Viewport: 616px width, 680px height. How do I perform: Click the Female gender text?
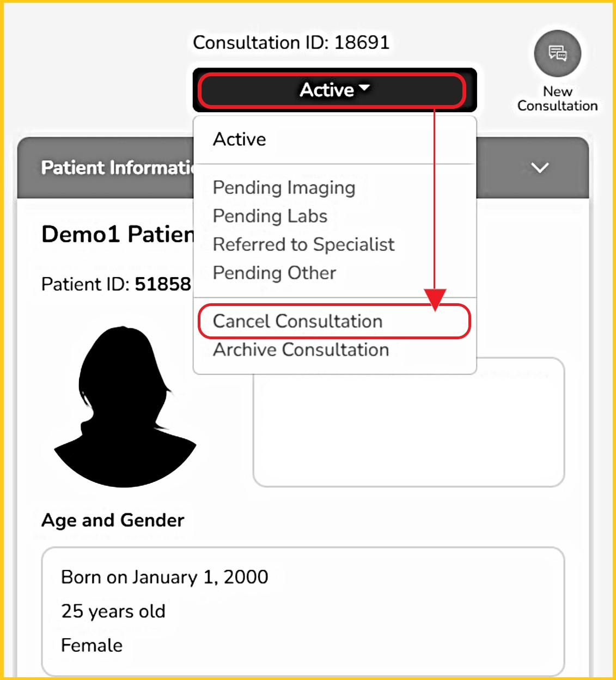pyautogui.click(x=92, y=646)
